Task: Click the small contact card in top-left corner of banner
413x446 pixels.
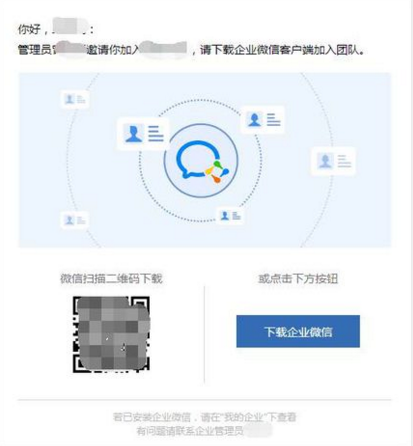Action: point(75,99)
